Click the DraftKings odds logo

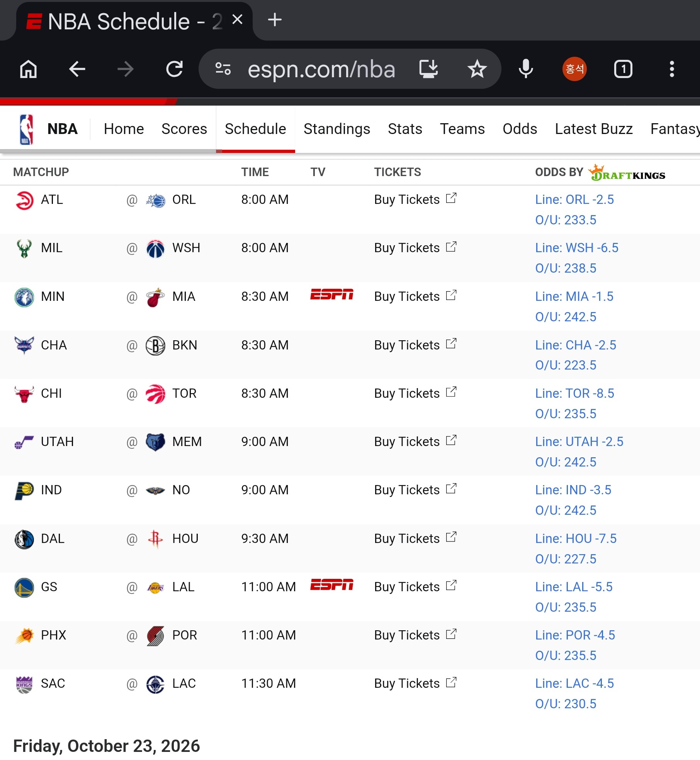click(627, 173)
